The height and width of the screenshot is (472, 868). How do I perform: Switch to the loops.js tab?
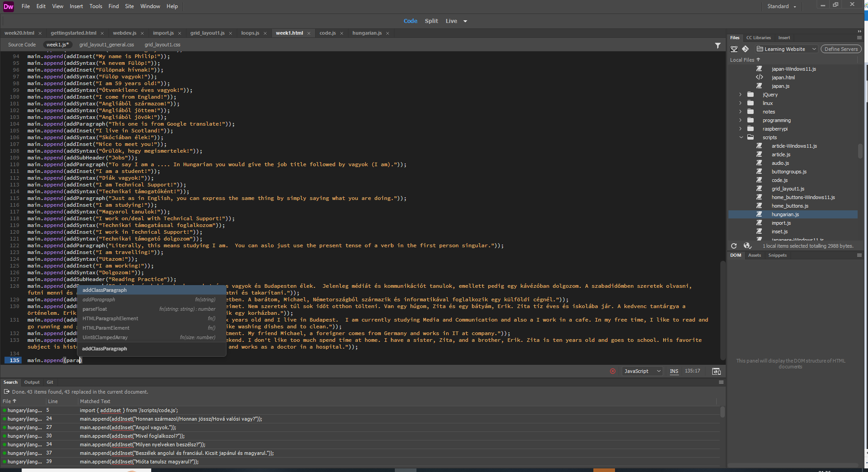pyautogui.click(x=250, y=33)
